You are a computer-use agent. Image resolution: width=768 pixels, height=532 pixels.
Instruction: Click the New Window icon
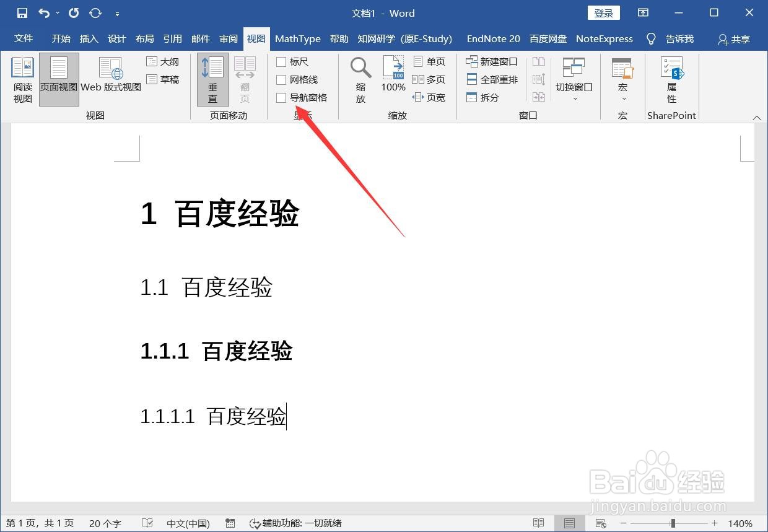pyautogui.click(x=491, y=61)
